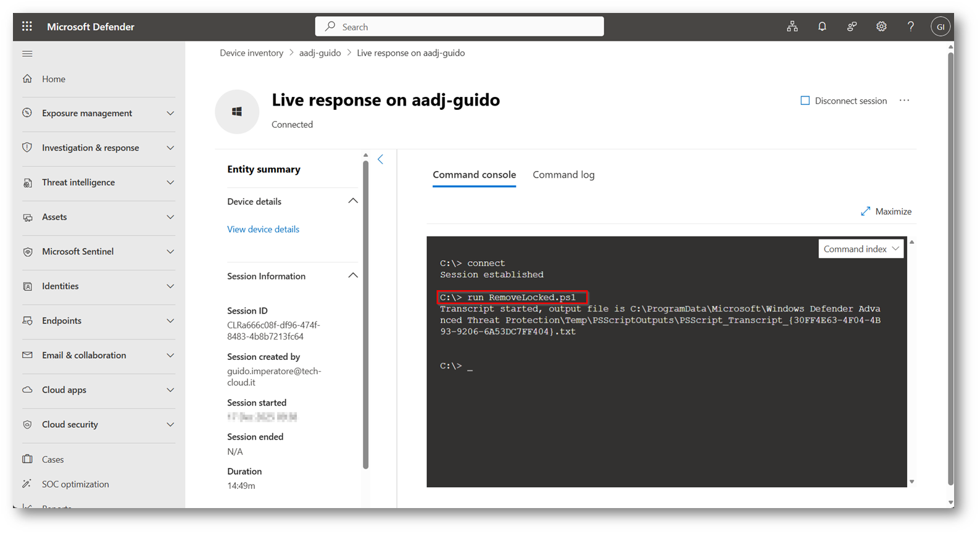The width and height of the screenshot is (980, 534).
Task: Open the more options ellipsis
Action: (x=904, y=101)
